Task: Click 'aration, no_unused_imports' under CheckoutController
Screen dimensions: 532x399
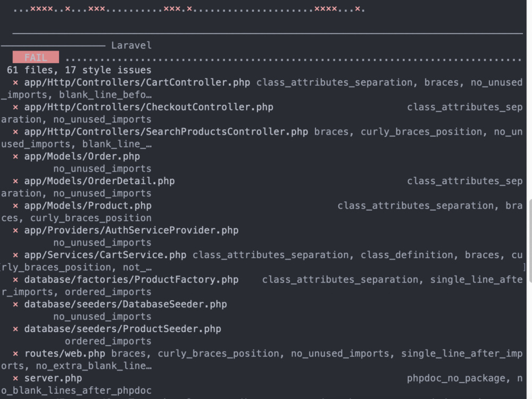Action: [76, 119]
